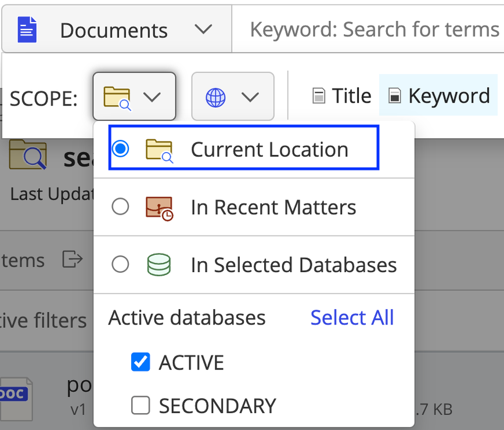The height and width of the screenshot is (430, 504).
Task: Click the green database icon in the menu
Action: 159,264
